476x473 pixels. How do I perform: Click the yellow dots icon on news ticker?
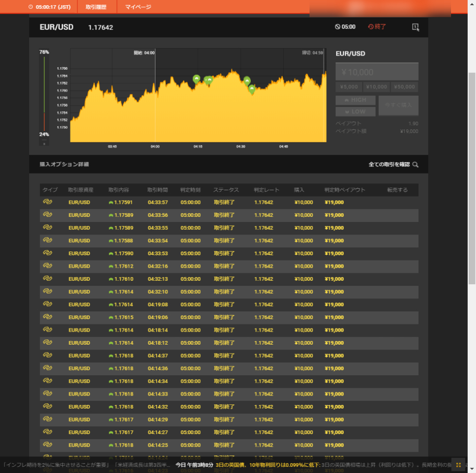point(458,465)
